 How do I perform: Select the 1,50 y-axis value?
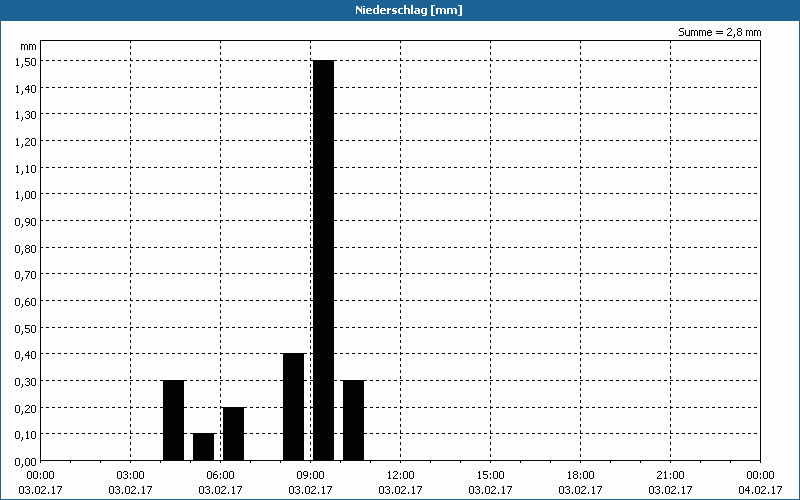26,61
